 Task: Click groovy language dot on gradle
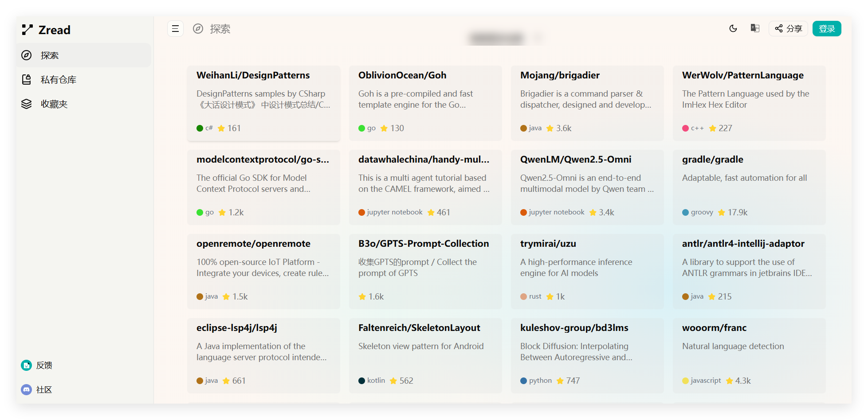685,212
